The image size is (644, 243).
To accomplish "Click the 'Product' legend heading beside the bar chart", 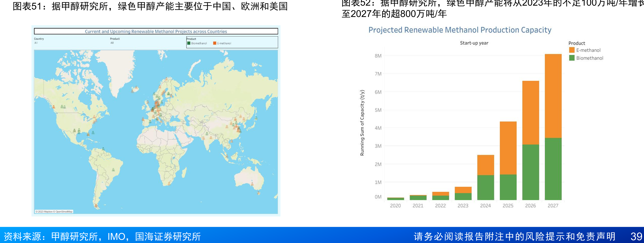I will point(577,43).
